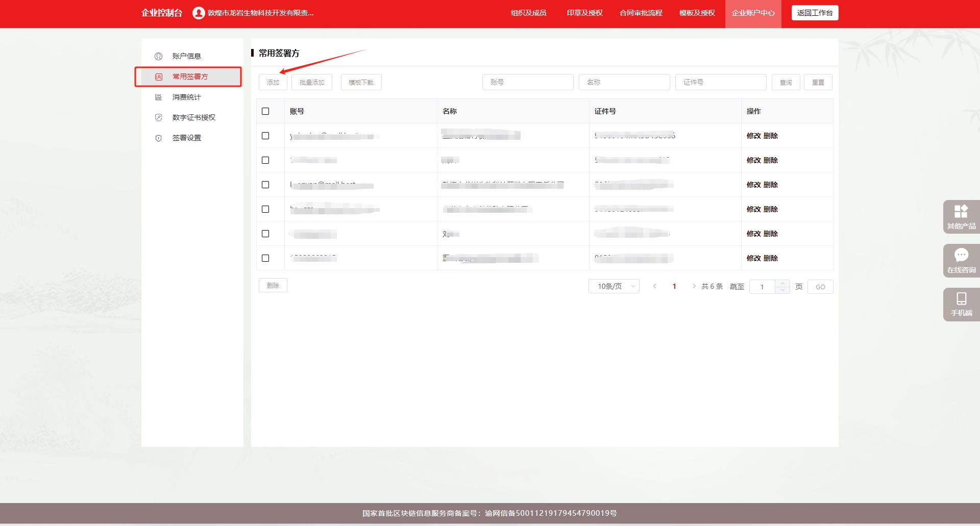Go to previous page arrow
Screen dimensions: 980x526
pos(654,286)
